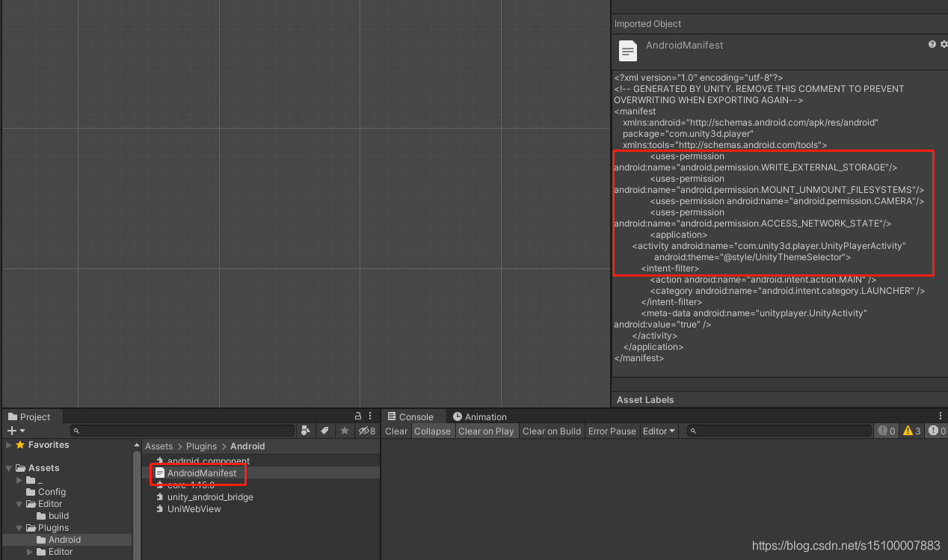Viewport: 948px width, 560px height.
Task: Open Search by Label tag icon
Action: click(x=324, y=431)
